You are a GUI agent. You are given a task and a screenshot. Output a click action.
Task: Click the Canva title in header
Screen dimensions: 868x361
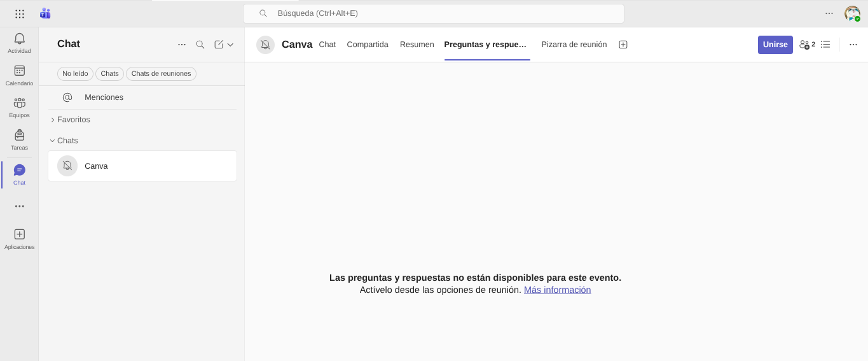[x=297, y=45]
